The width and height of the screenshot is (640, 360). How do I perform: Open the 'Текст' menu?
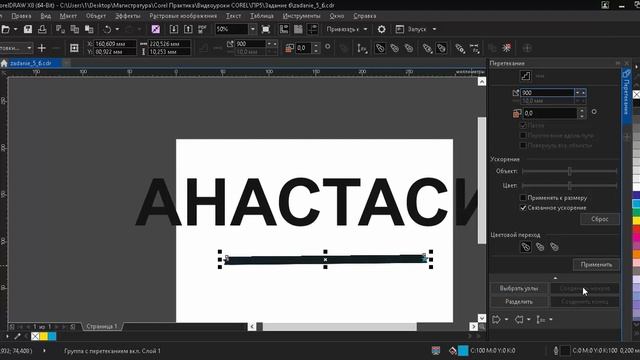(x=233, y=16)
